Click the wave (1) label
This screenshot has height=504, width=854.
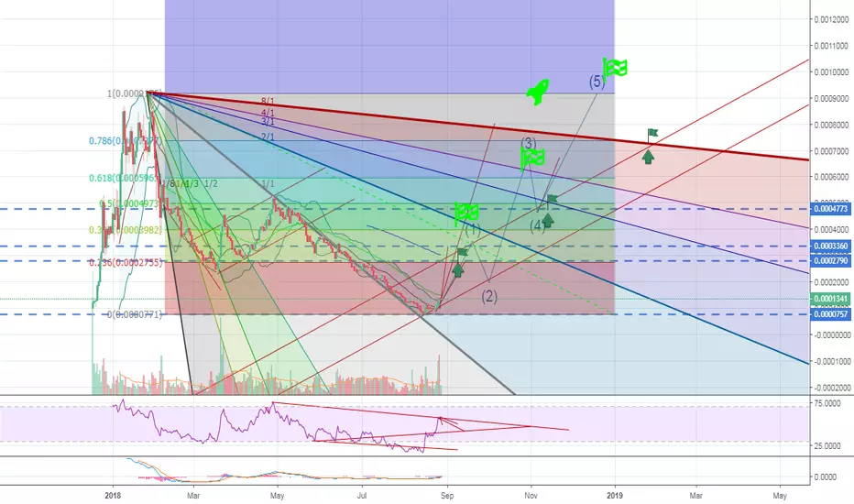coord(473,229)
